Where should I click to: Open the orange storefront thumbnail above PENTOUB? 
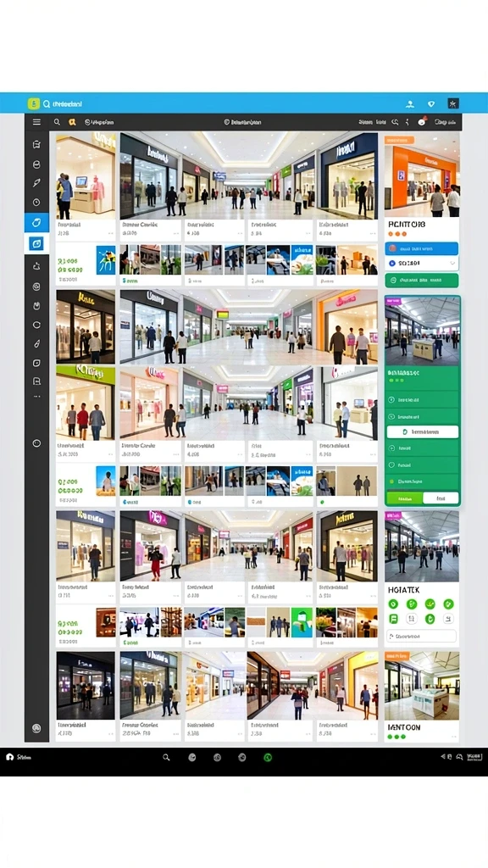[422, 175]
